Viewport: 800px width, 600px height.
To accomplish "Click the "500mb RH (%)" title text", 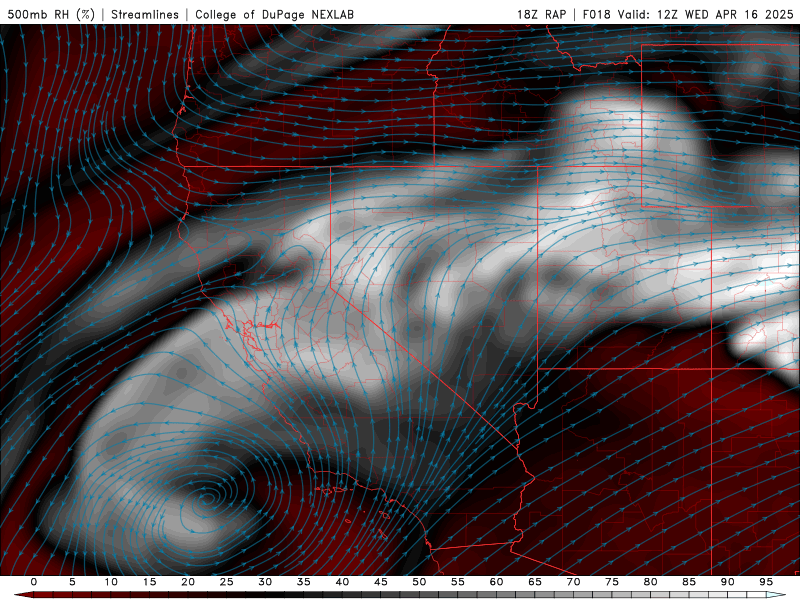I will pos(51,14).
